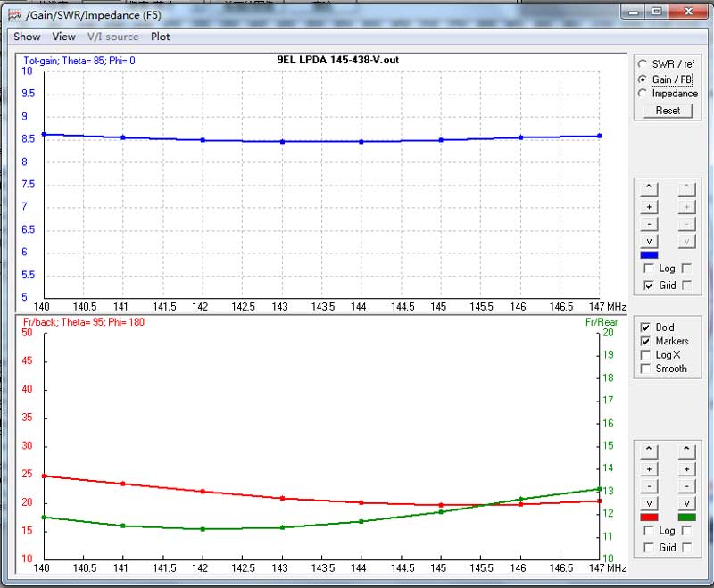The image size is (714, 588).
Task: Shift the blue Tot-gain axis up with the ^ button
Action: (649, 187)
